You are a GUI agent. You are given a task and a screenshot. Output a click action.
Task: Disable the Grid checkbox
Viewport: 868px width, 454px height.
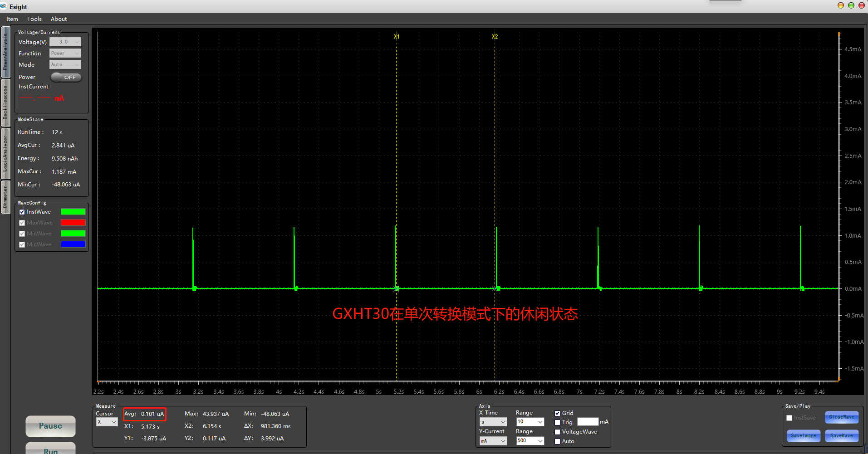557,413
